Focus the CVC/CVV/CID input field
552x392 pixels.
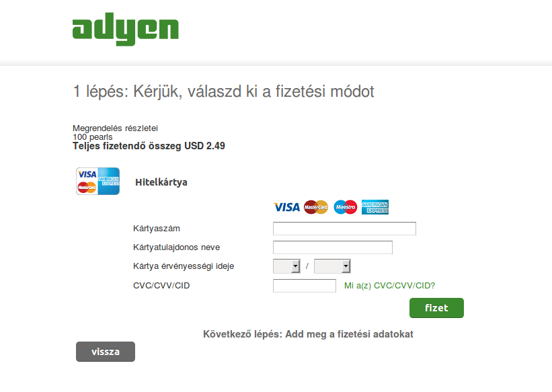pos(305,286)
